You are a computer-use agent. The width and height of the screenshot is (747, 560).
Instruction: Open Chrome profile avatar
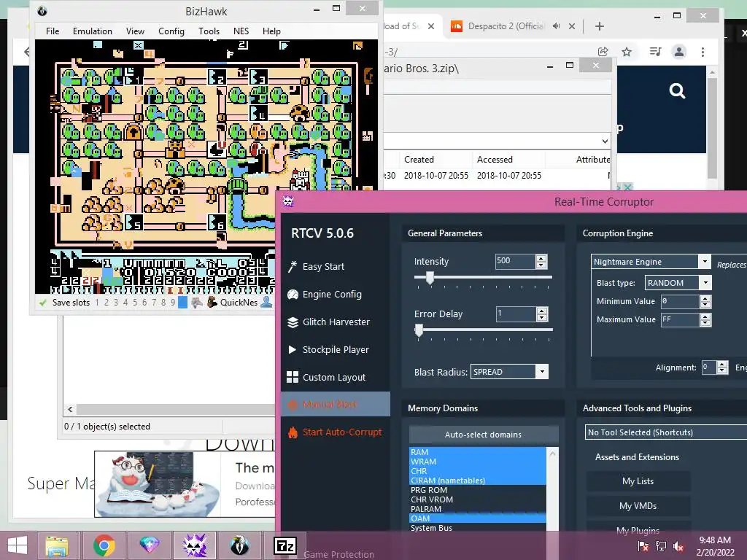(x=679, y=52)
